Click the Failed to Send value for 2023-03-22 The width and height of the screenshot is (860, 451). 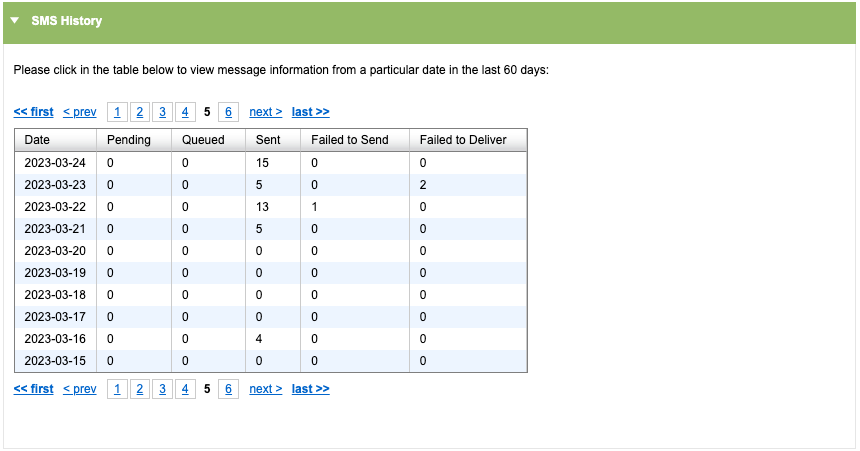coord(315,206)
